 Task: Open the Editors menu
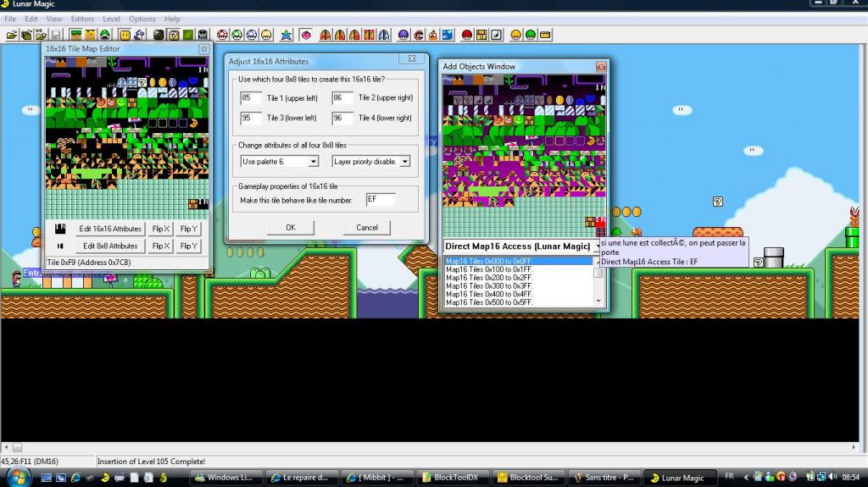[82, 19]
